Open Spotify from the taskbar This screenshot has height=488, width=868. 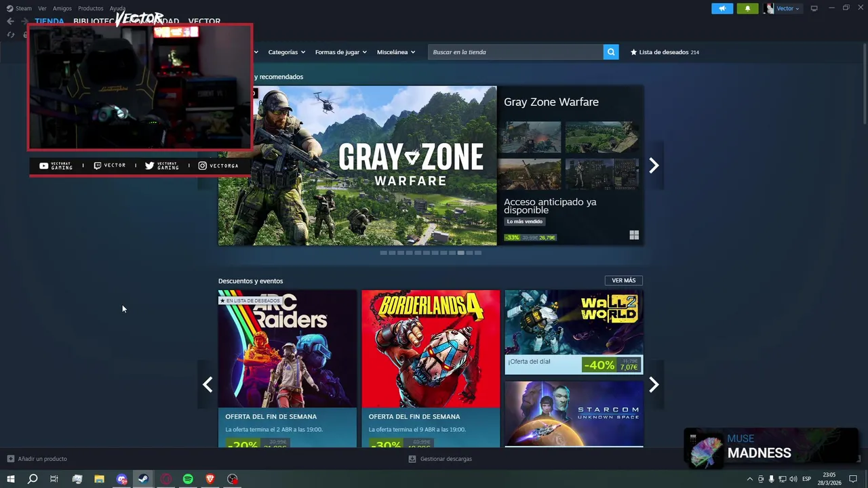pyautogui.click(x=188, y=479)
